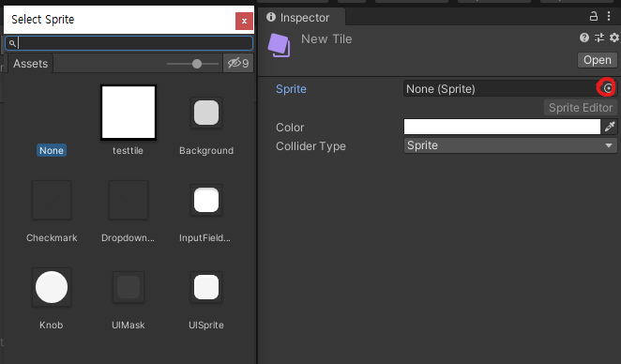The image size is (621, 364).
Task: Select the Background sprite thumbnail
Action: pos(206,113)
